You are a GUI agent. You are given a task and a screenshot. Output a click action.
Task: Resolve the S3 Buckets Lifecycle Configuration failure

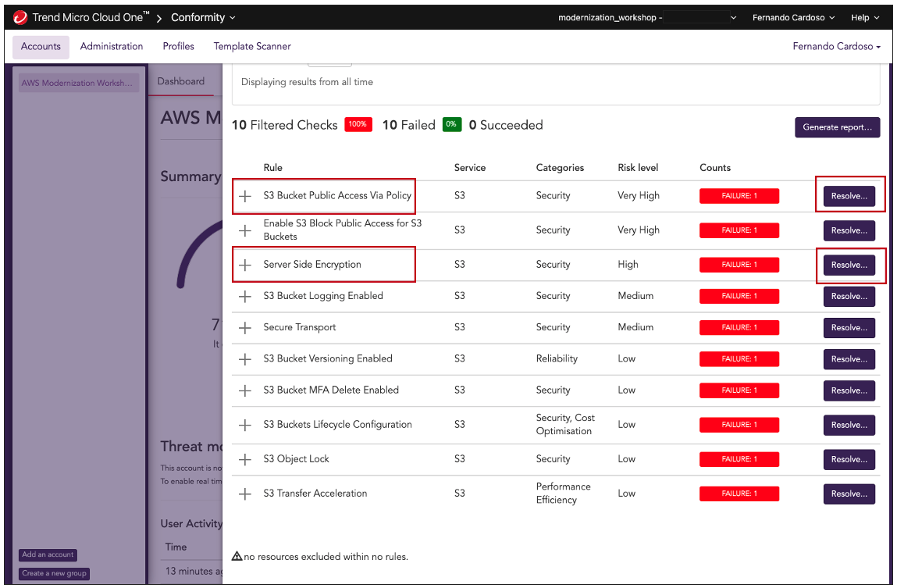tap(849, 425)
